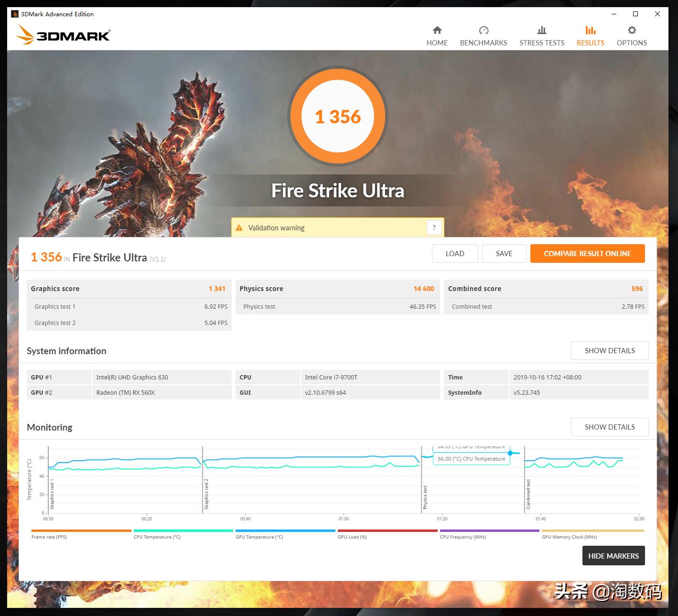The image size is (678, 616).
Task: Open Stress Tests via its chart icon
Action: pyautogui.click(x=541, y=30)
